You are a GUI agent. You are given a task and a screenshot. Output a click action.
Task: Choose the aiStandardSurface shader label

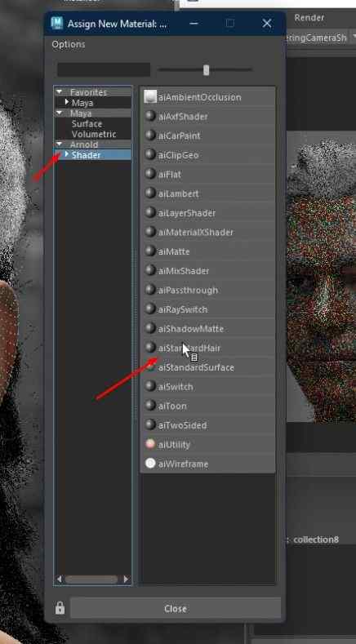pos(196,367)
